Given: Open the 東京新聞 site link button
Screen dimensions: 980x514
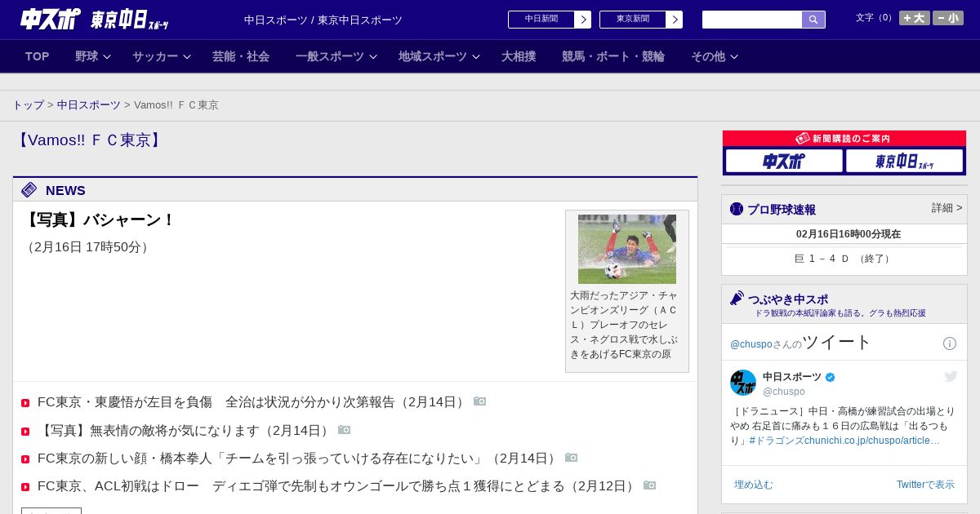Looking at the screenshot, I should click(x=632, y=20).
